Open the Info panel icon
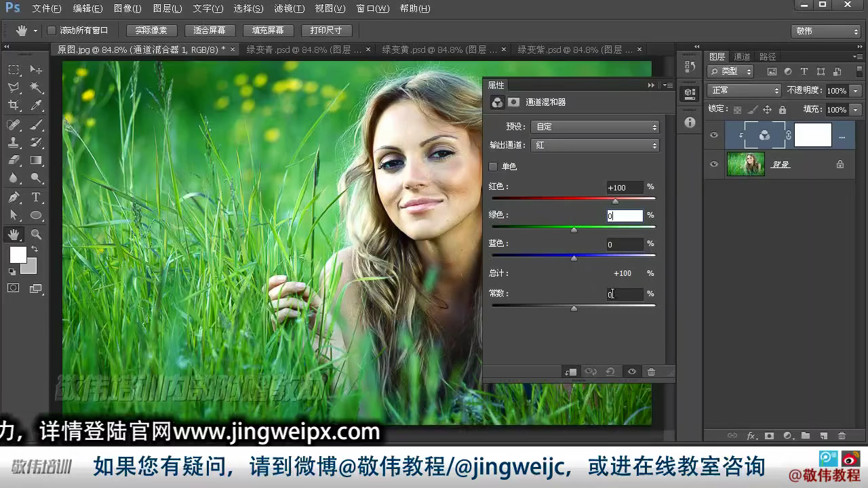This screenshot has width=868, height=488. pos(690,123)
